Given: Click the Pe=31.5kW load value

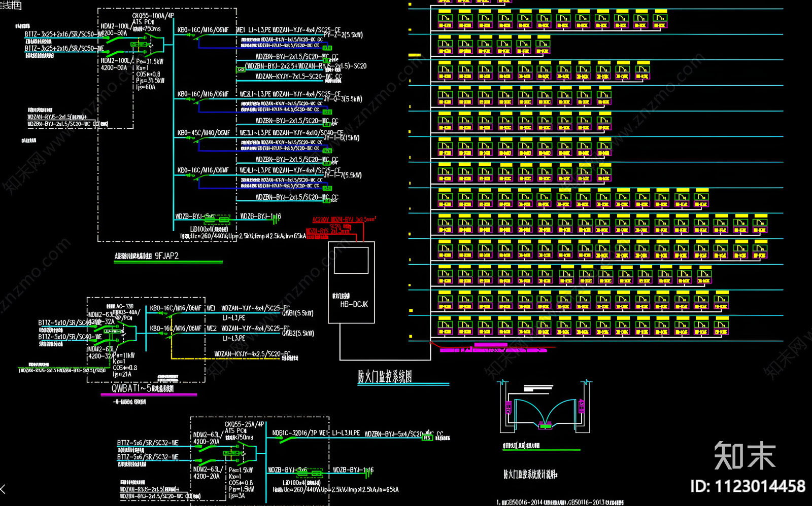Looking at the screenshot, I should click(150, 61).
